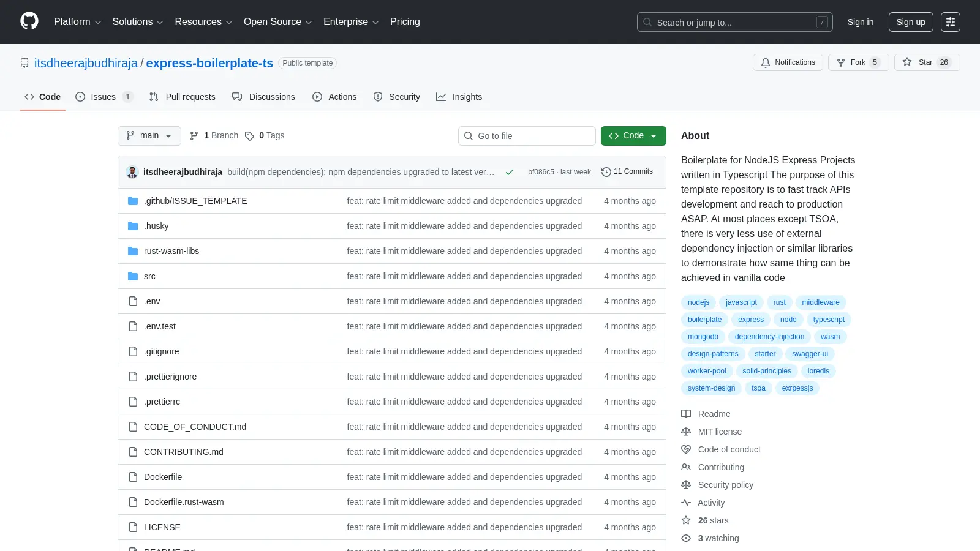Expand the Platform menu
Screen dimensions: 980x551
[x=77, y=22]
